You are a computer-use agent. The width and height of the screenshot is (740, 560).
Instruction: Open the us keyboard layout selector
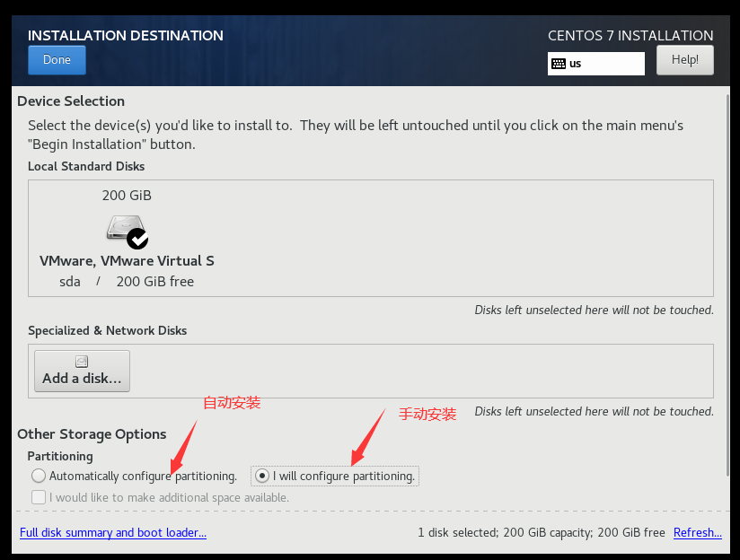[x=596, y=64]
